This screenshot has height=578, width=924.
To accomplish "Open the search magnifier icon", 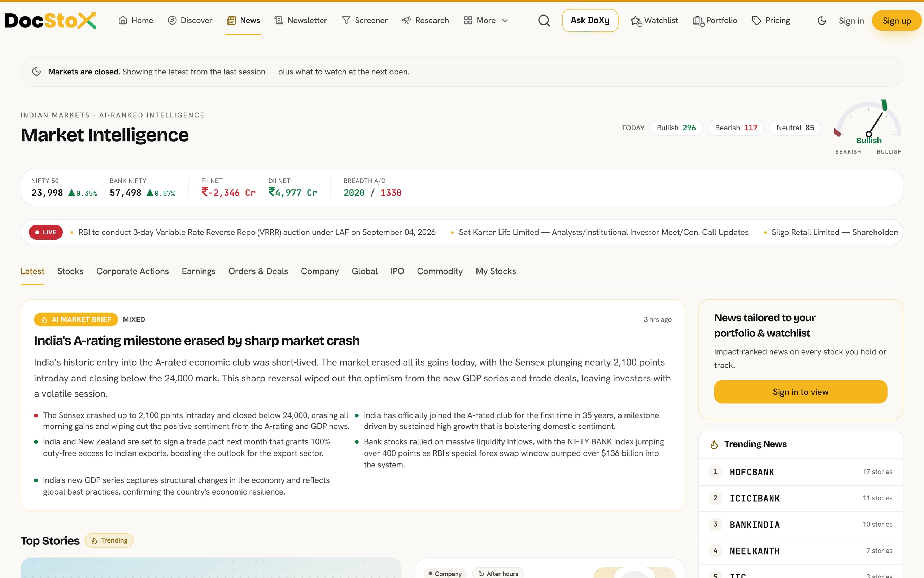I will coord(544,21).
